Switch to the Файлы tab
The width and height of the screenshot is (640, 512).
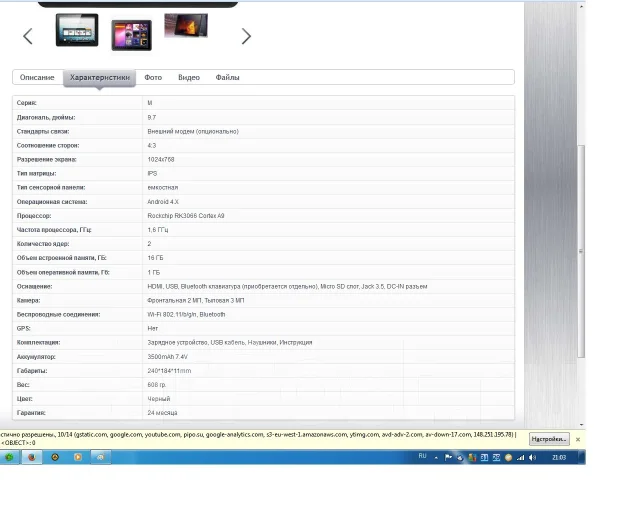pyautogui.click(x=227, y=77)
